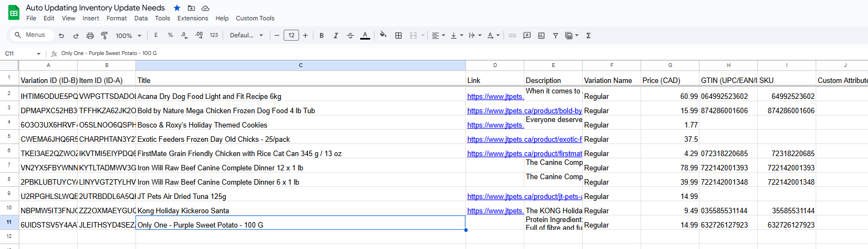Screen dimensions: 868x249
Task: Format as currency pound icon
Action: (x=156, y=35)
